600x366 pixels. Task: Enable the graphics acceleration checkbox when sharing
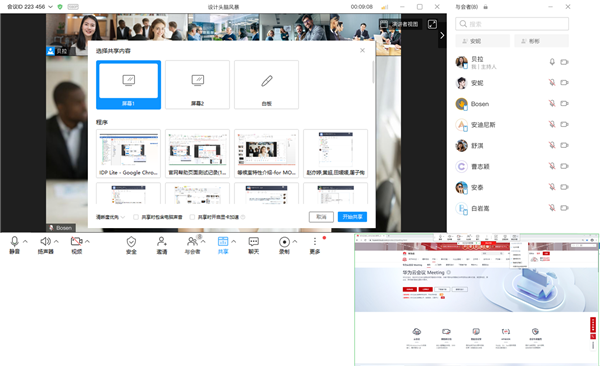192,217
